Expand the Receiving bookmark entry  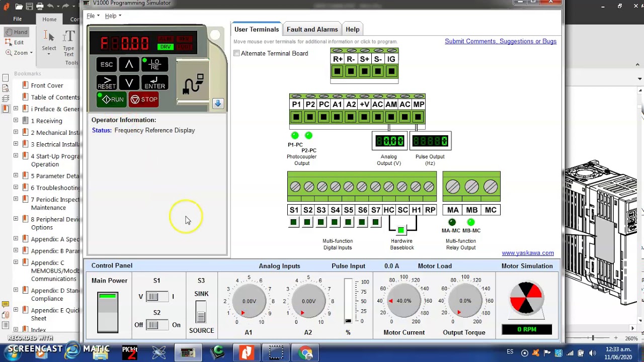[16, 121]
